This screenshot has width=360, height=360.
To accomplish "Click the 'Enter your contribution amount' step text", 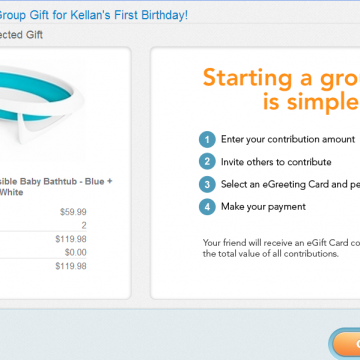I will pos(288,139).
